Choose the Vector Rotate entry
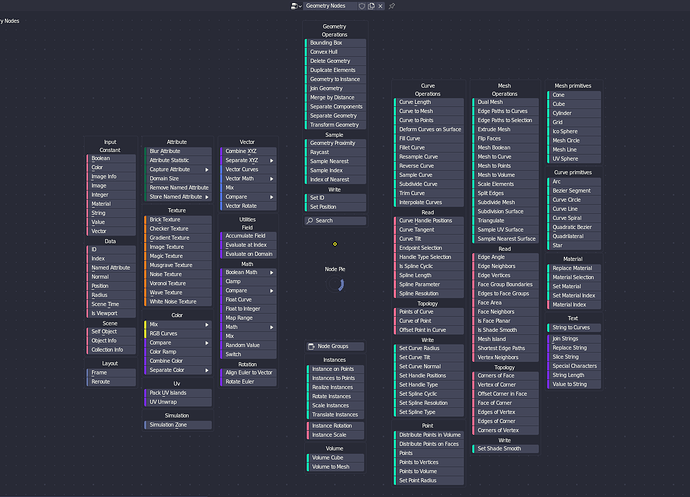The width and height of the screenshot is (690, 497). 248,206
